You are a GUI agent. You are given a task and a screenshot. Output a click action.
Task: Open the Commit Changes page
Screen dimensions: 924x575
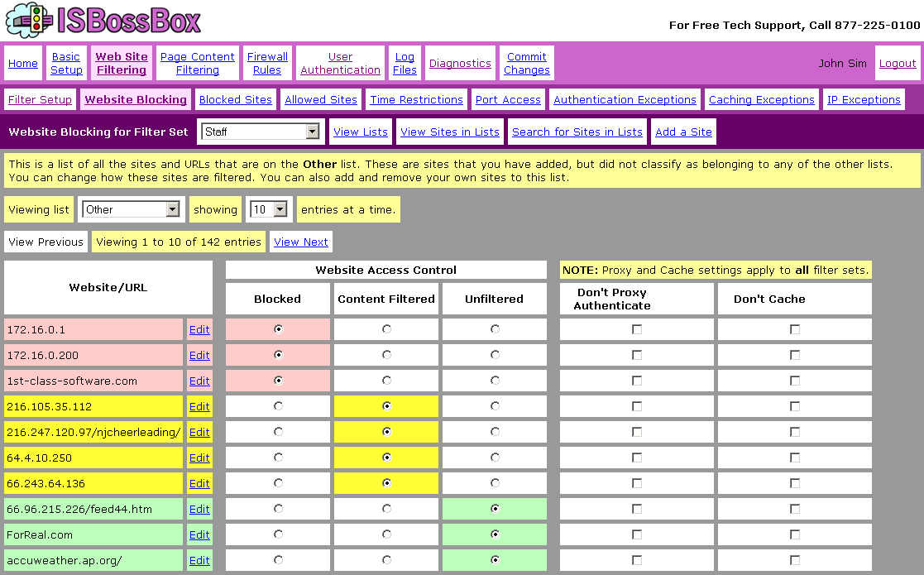(x=527, y=64)
